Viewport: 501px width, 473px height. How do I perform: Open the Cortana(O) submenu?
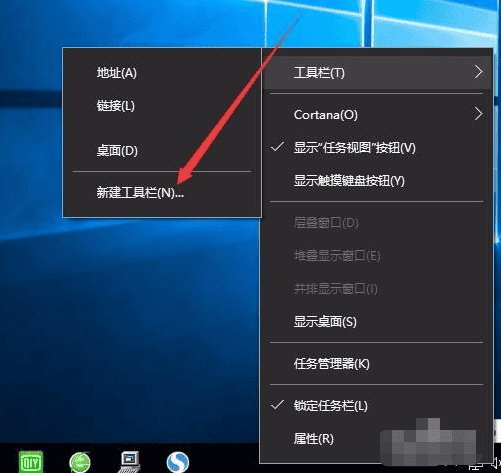pyautogui.click(x=377, y=115)
